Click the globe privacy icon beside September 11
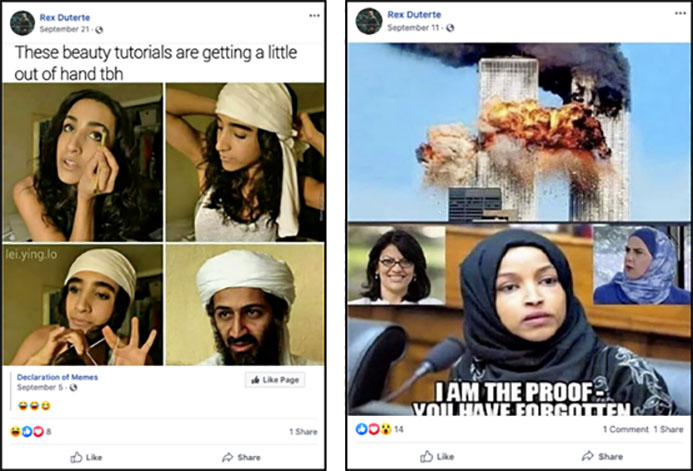 (450, 28)
